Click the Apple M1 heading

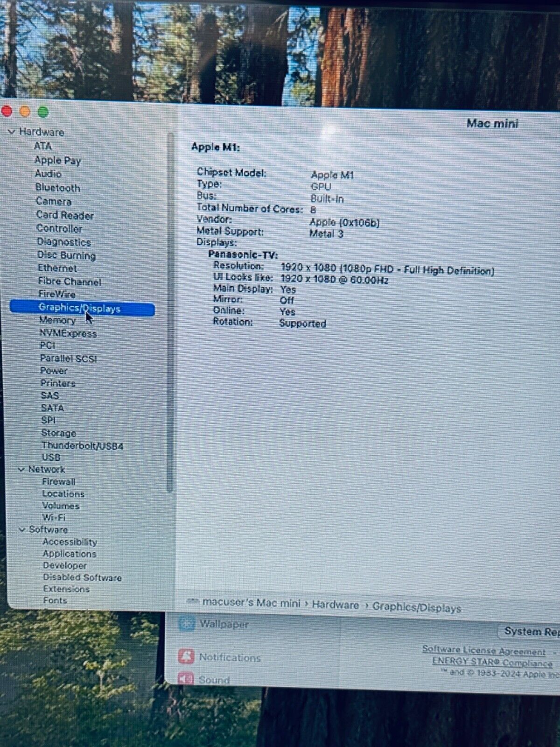[x=216, y=147]
